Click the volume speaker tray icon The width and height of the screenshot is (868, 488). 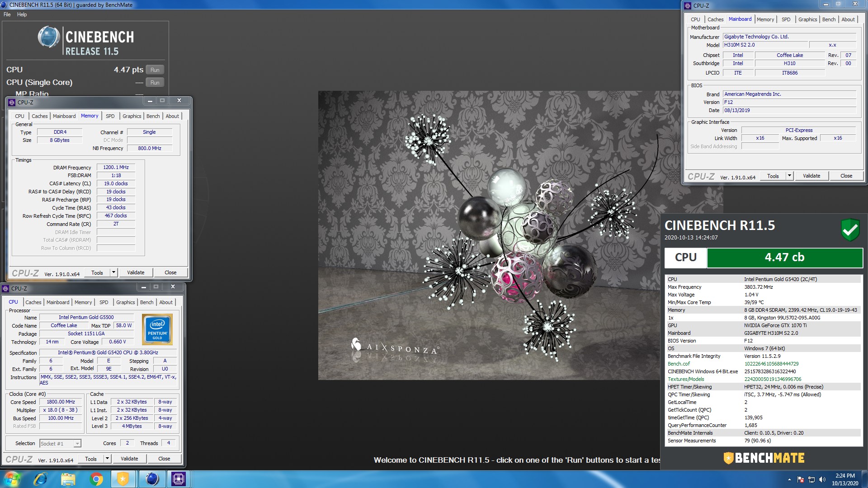(x=822, y=479)
